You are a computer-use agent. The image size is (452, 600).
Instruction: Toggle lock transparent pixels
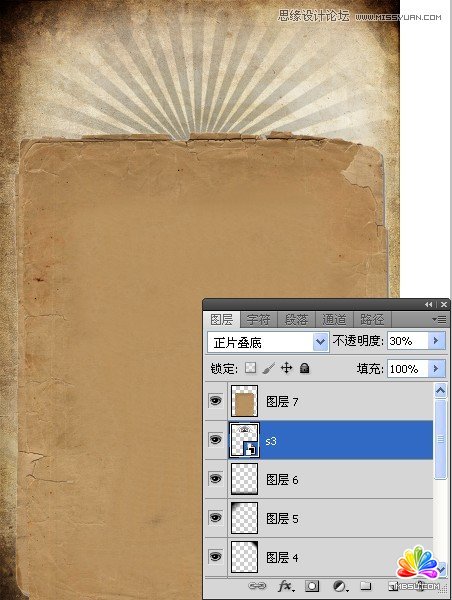[x=250, y=368]
